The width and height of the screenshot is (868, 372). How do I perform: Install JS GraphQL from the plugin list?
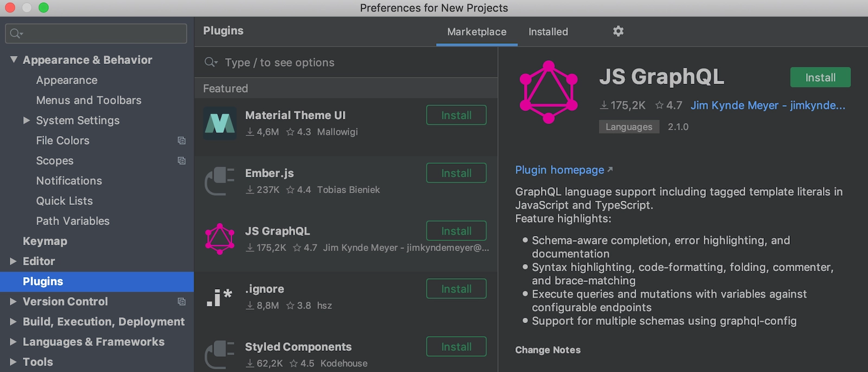[x=456, y=231]
